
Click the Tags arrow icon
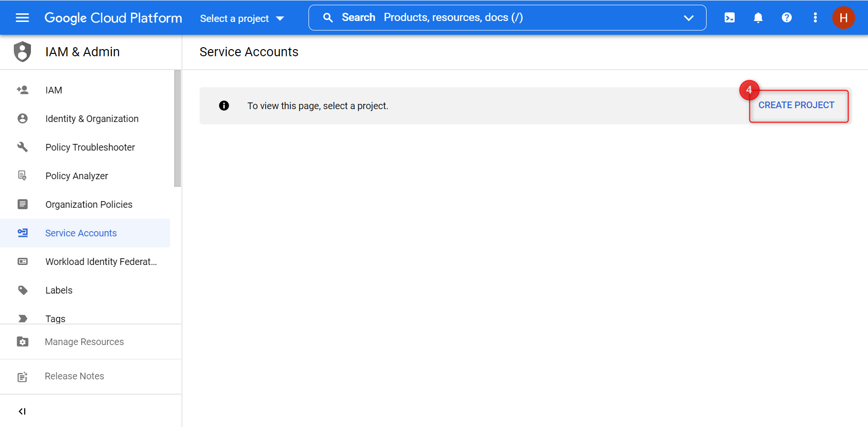(x=22, y=318)
